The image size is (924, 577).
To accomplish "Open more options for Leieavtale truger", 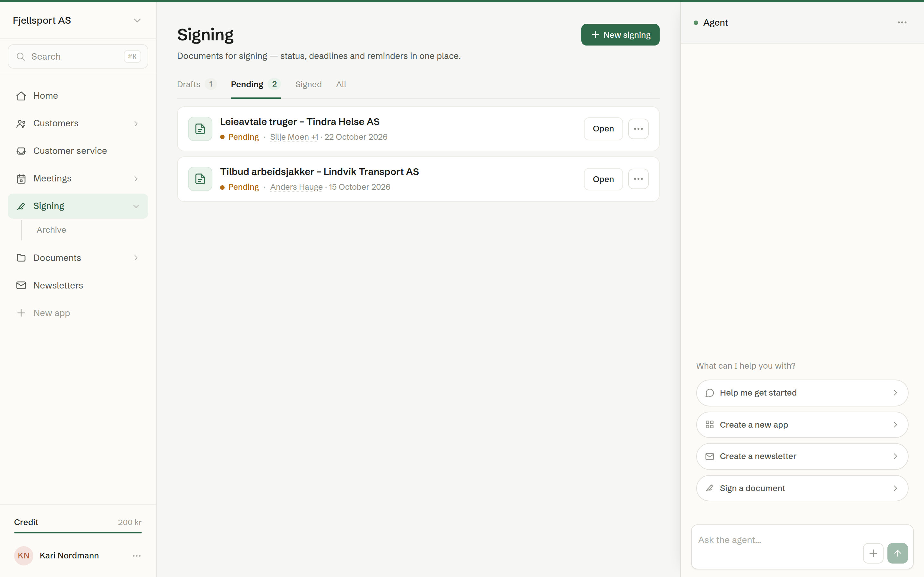I will [x=638, y=129].
